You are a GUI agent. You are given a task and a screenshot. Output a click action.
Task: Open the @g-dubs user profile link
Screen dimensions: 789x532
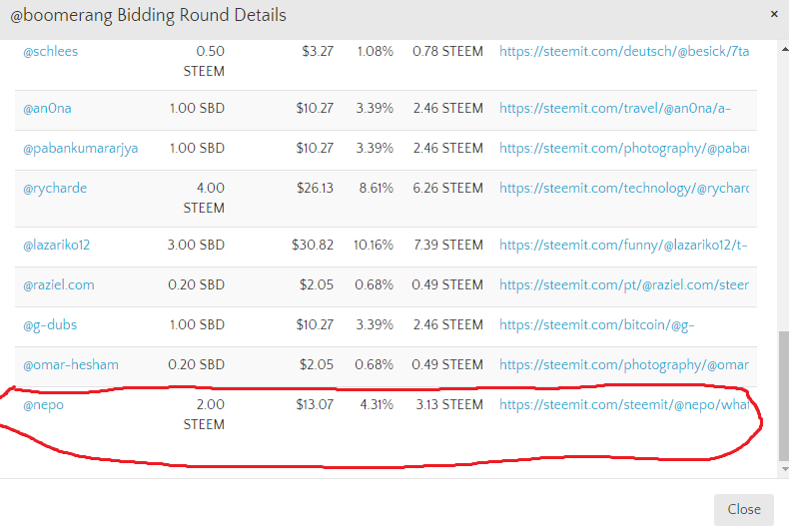[x=50, y=324]
